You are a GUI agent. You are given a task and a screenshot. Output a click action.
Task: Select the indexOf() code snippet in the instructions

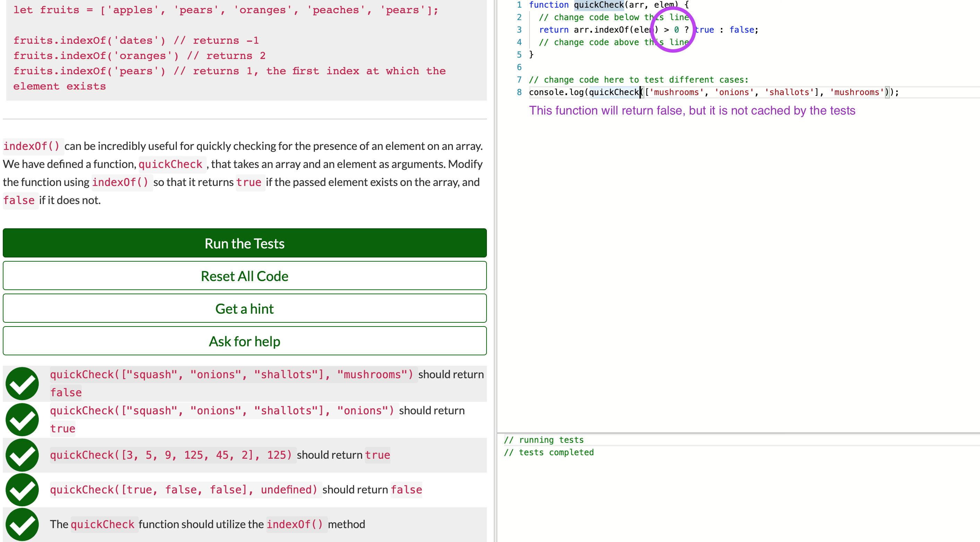click(x=32, y=146)
